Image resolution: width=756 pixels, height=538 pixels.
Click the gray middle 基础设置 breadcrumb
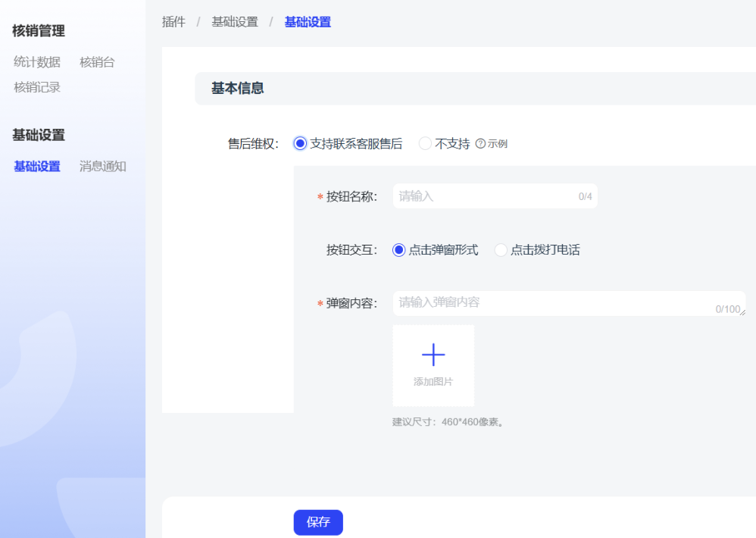pyautogui.click(x=235, y=22)
